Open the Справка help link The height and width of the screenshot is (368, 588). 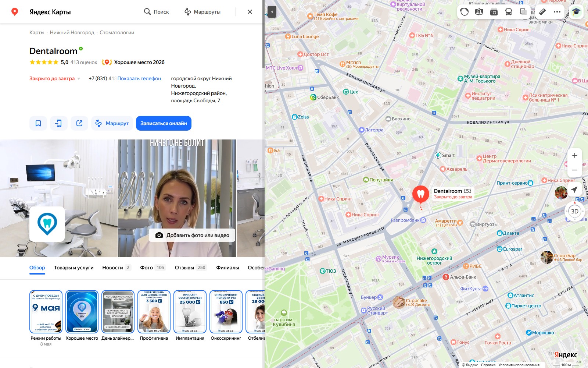[488, 365]
